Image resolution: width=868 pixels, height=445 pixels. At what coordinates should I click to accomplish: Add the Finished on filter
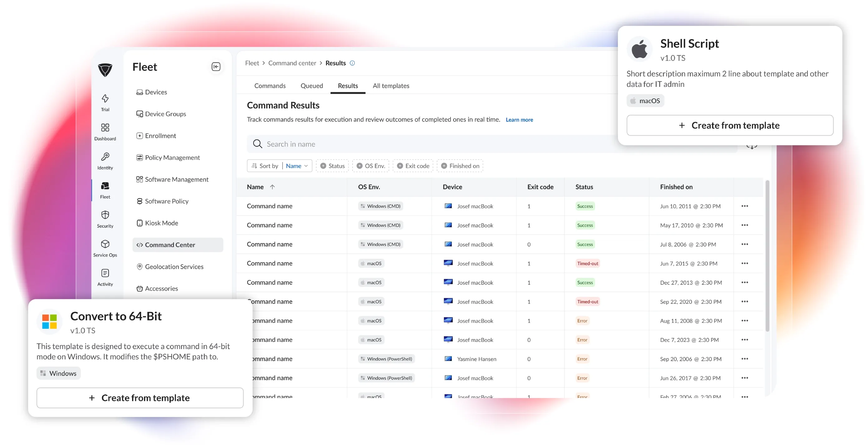point(460,166)
